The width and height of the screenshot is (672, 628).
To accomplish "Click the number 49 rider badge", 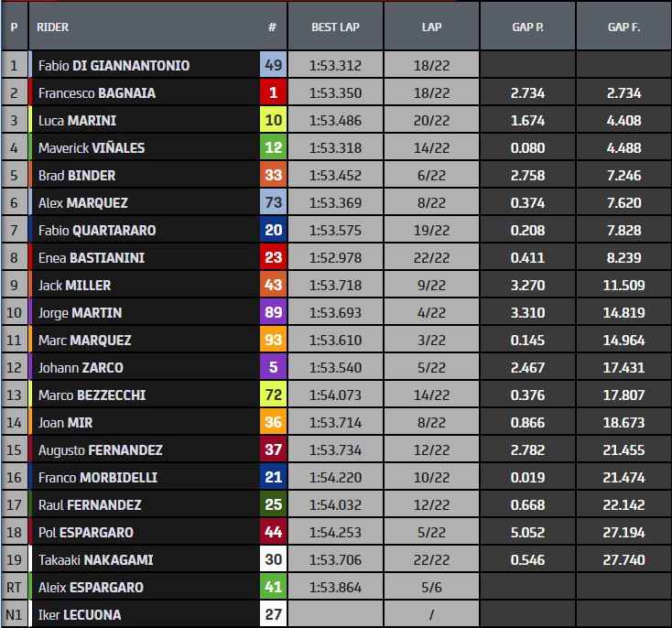I will click(x=272, y=65).
